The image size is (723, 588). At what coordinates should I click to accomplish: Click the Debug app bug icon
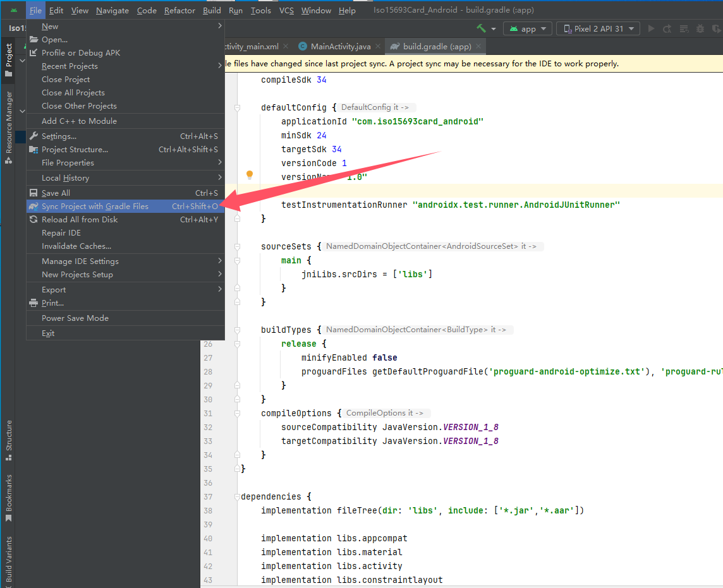700,28
